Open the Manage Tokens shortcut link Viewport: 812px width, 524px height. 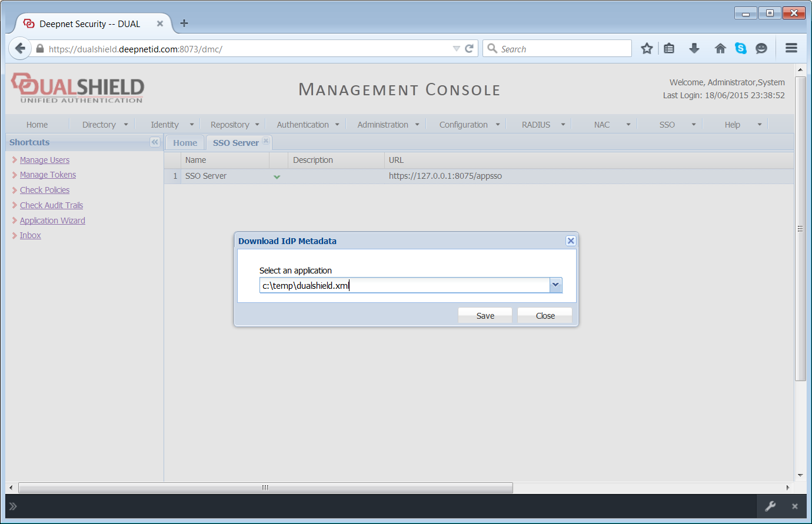click(x=48, y=175)
